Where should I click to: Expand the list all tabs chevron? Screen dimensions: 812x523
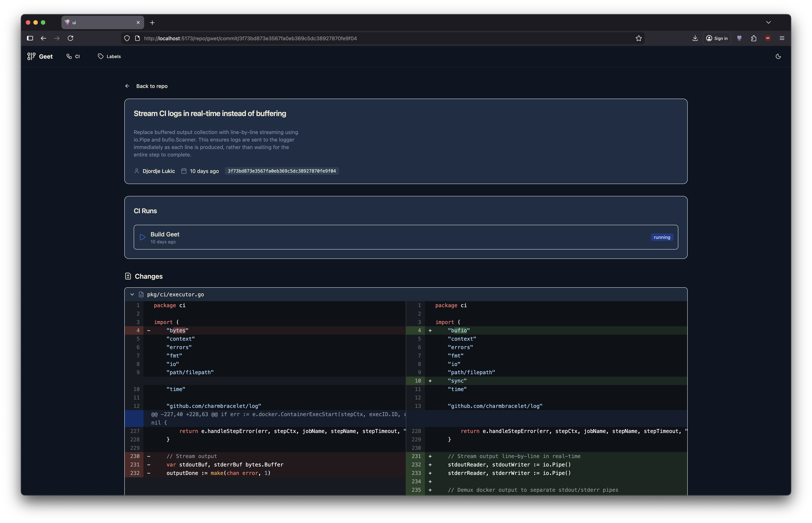[768, 22]
